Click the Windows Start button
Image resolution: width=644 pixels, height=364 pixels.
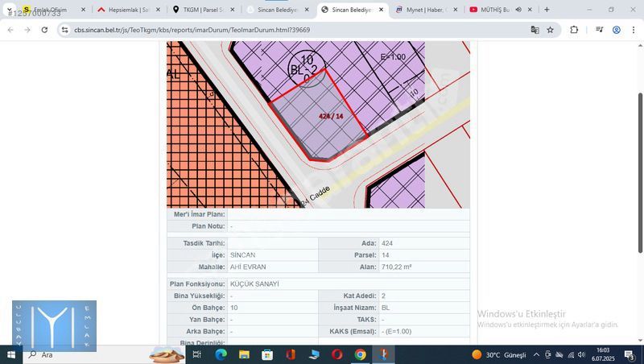(x=11, y=354)
